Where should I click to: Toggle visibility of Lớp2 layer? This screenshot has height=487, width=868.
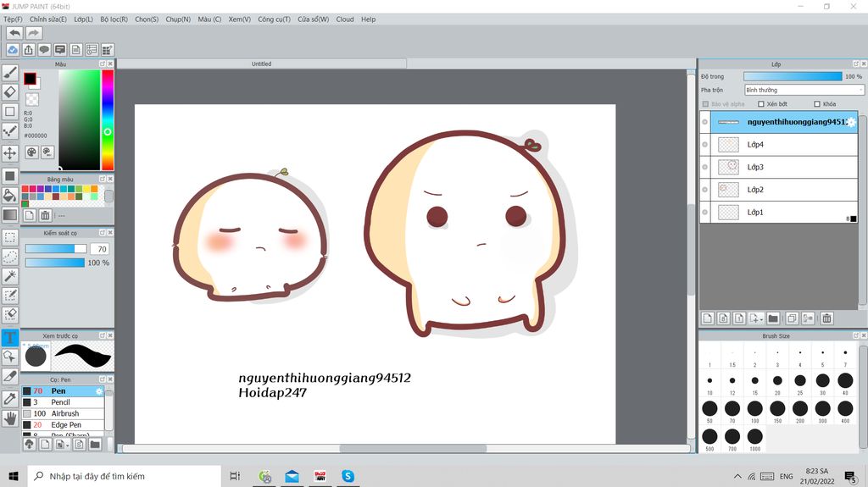[x=704, y=190]
